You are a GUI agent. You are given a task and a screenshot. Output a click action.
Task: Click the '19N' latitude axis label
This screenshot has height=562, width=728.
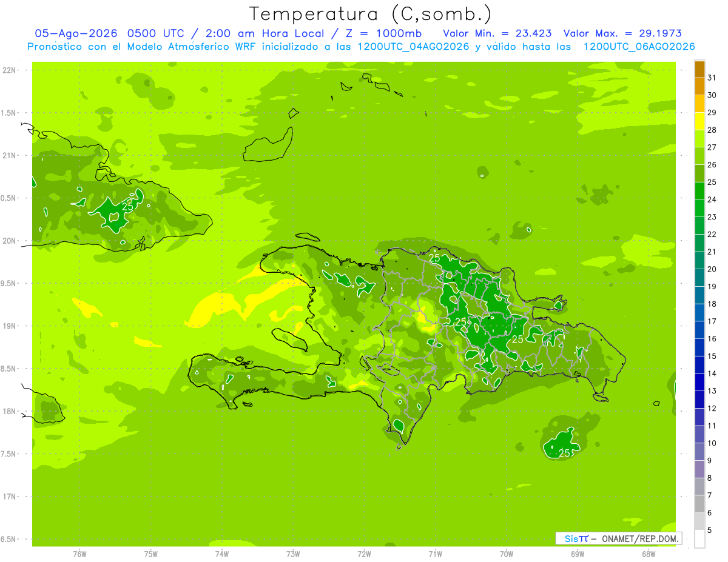(x=9, y=326)
